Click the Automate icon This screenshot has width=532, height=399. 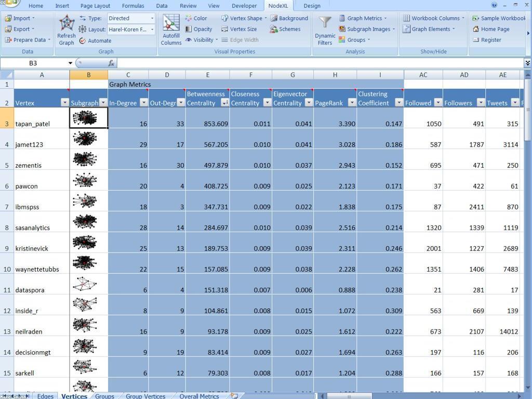click(x=83, y=41)
